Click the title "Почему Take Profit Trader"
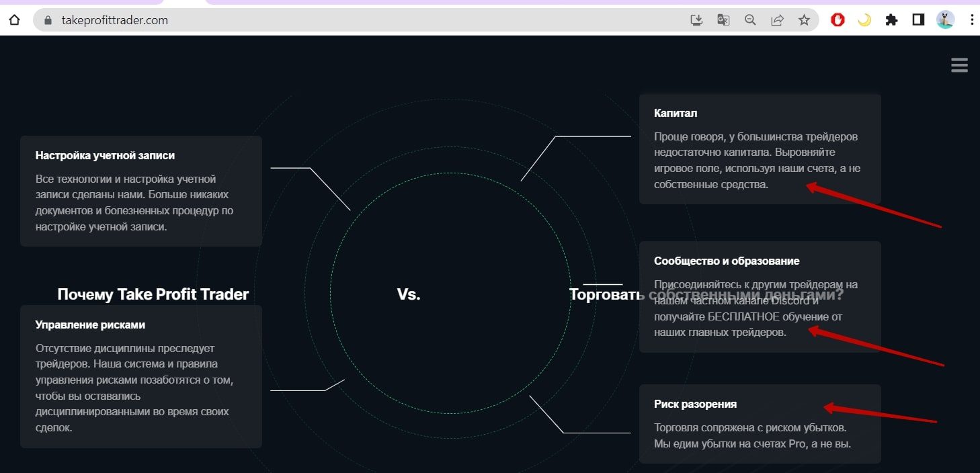Screen dimensions: 980x473 click(153, 294)
